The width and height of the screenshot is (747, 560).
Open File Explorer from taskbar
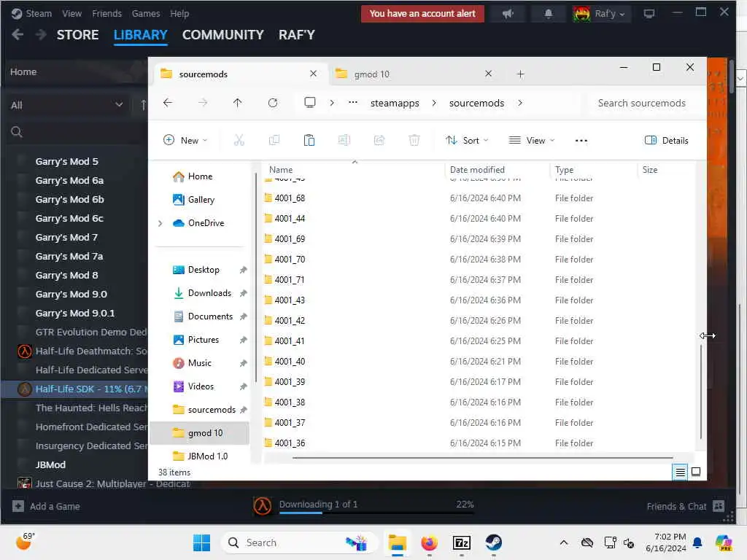(x=397, y=542)
